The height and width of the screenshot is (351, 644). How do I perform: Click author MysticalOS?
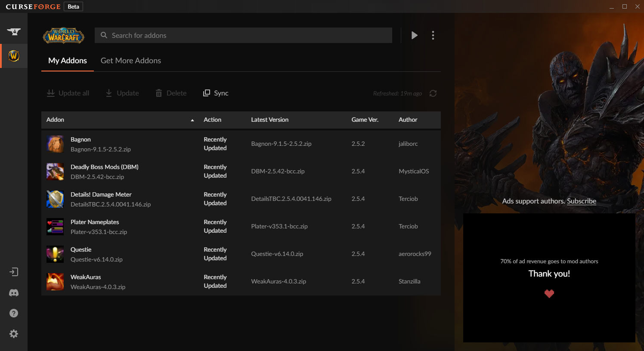414,171
